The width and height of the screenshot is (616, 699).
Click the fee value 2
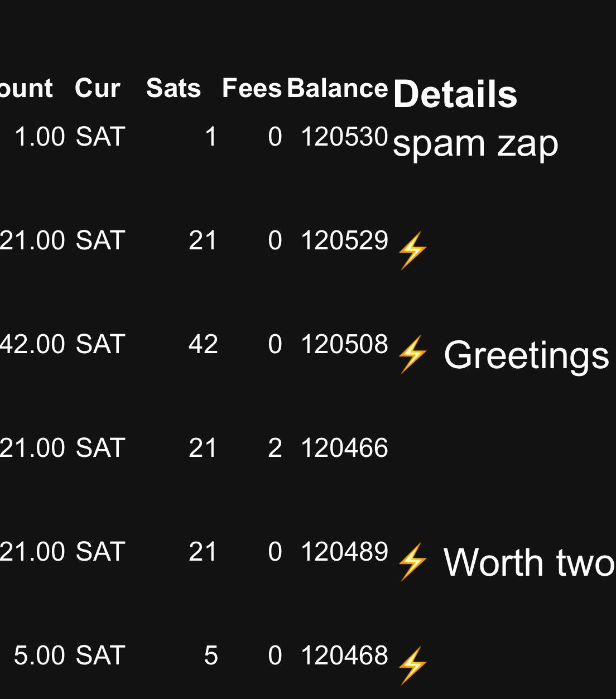coord(275,448)
